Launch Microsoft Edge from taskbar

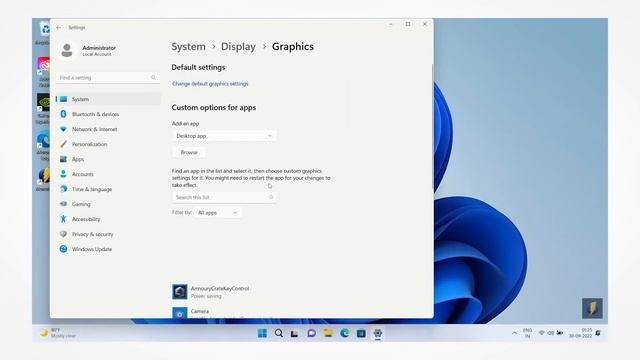point(344,333)
